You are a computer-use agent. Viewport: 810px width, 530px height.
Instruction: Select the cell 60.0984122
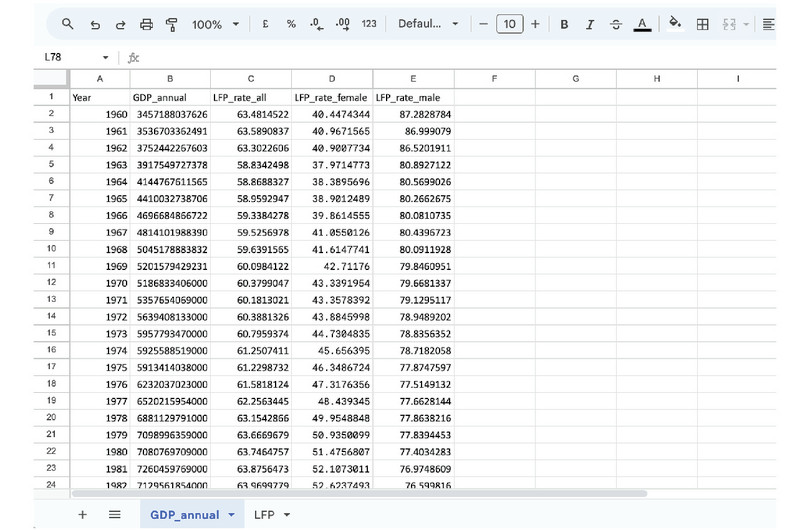click(251, 266)
